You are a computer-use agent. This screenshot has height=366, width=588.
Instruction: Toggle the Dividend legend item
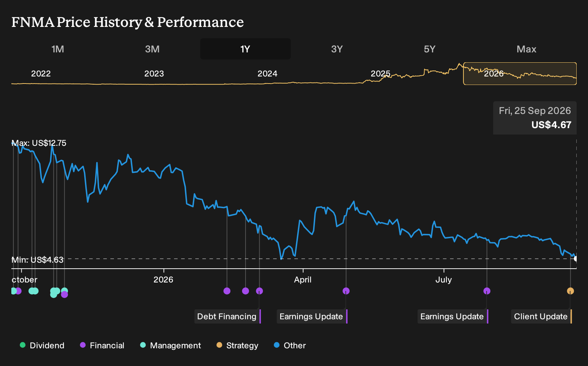pyautogui.click(x=42, y=345)
